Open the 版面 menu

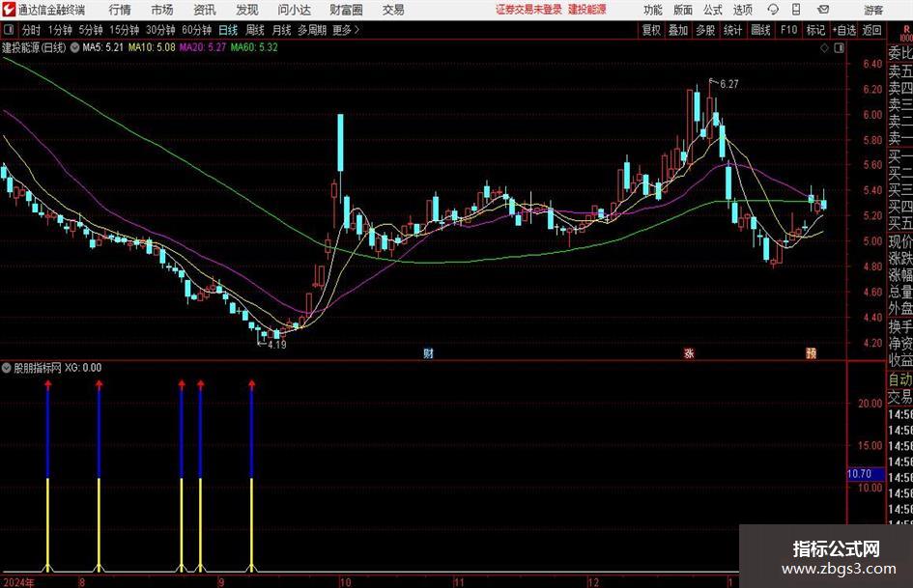coord(683,10)
